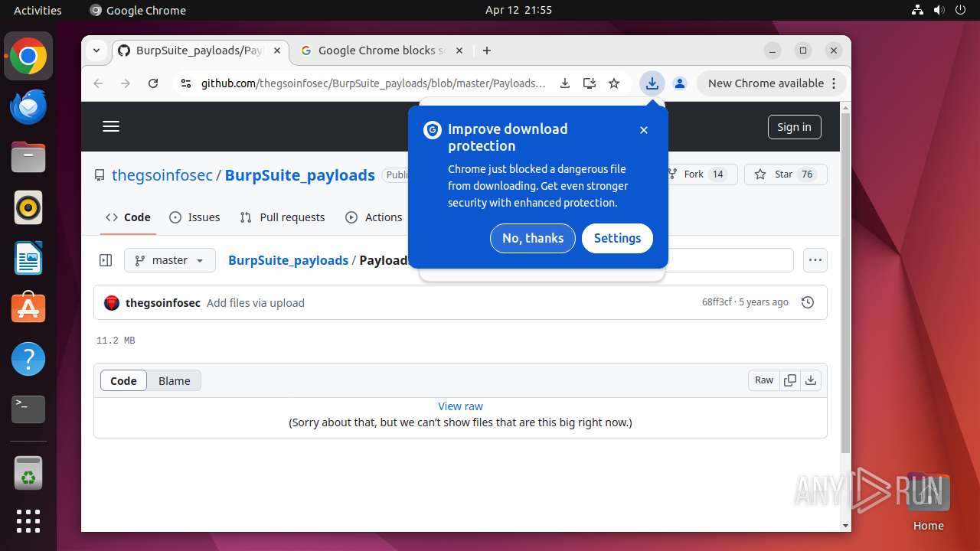Open the Code repository tab
The image size is (980, 551).
(x=128, y=217)
